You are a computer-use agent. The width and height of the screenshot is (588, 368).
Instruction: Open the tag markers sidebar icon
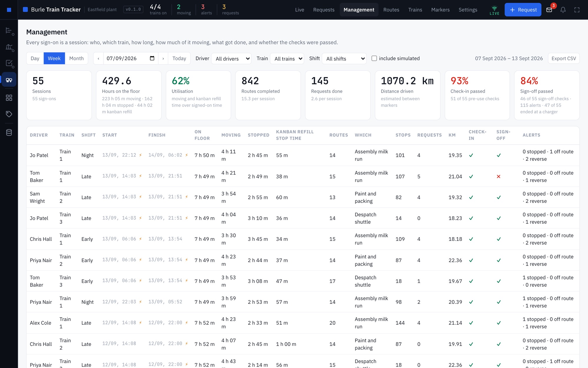click(9, 114)
